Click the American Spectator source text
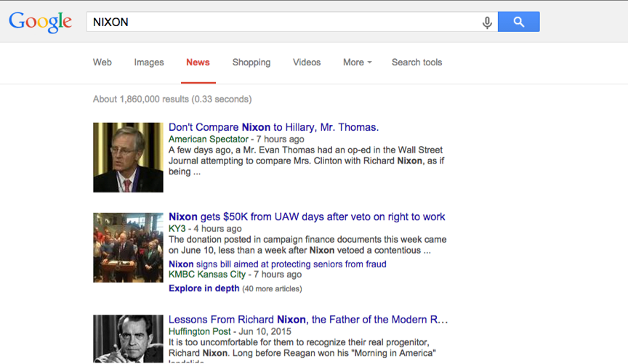This screenshot has height=364, width=628. (x=209, y=139)
